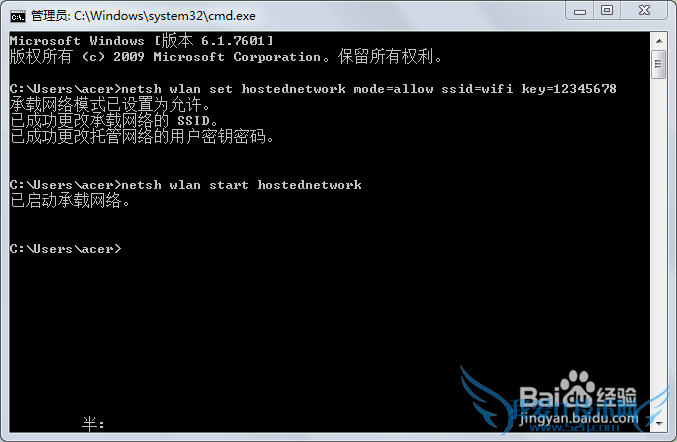The height and width of the screenshot is (442, 677).
Task: Open the cmd.exe system menu icon
Action: click(x=18, y=16)
